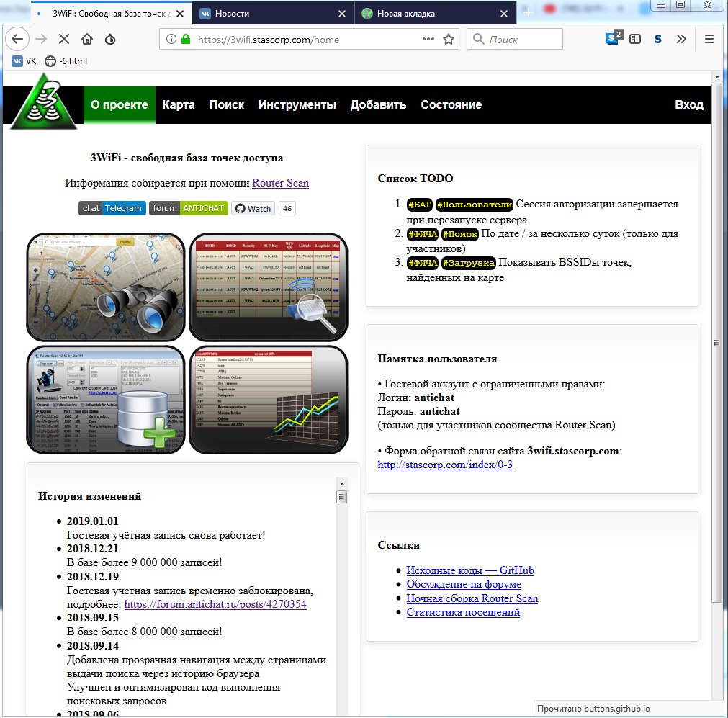The image size is (728, 718).
Task: Click the up arrow of the history scrollbar
Action: coord(342,484)
